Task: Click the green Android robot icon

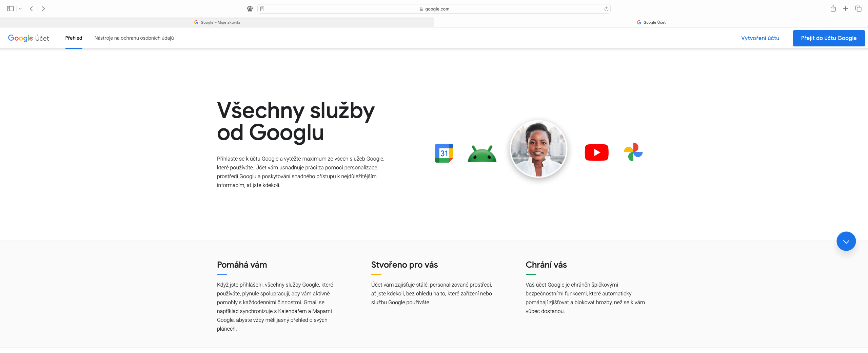Action: click(482, 153)
